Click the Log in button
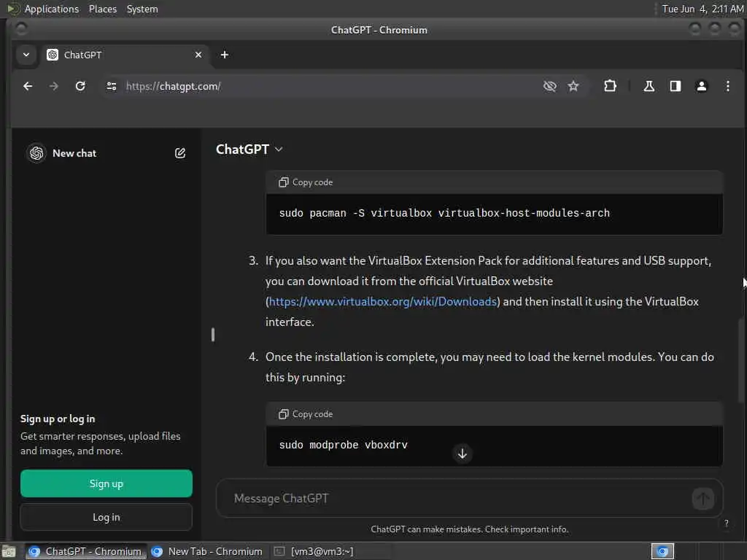The width and height of the screenshot is (747, 560). pyautogui.click(x=107, y=517)
